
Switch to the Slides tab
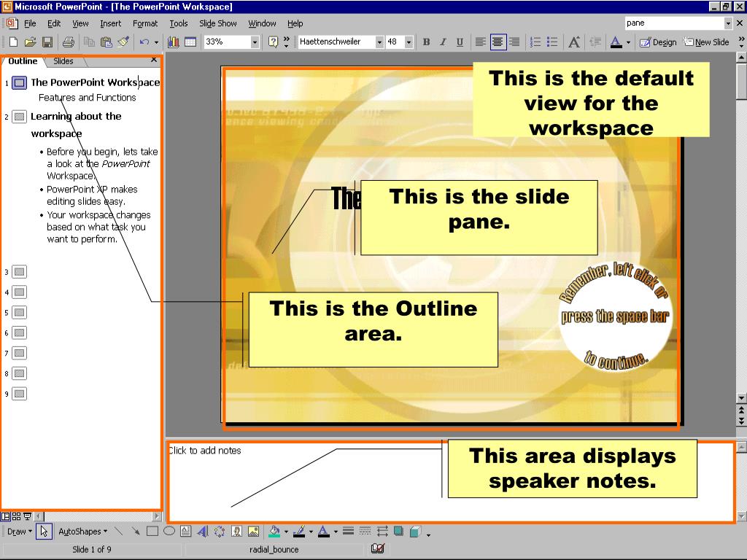(63, 61)
